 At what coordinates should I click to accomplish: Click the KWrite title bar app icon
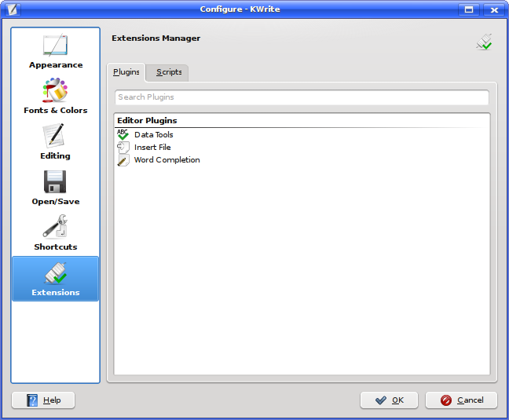point(13,9)
